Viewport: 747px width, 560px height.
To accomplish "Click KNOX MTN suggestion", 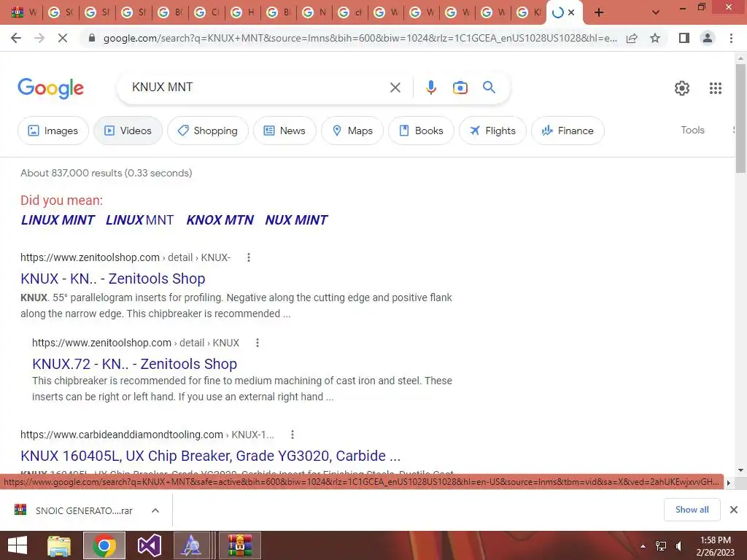I will [x=220, y=220].
